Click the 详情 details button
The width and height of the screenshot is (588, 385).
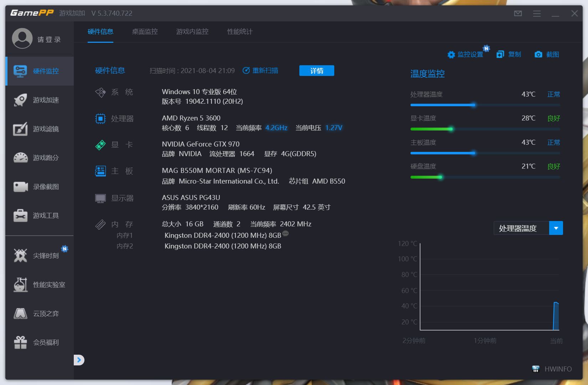(x=317, y=71)
